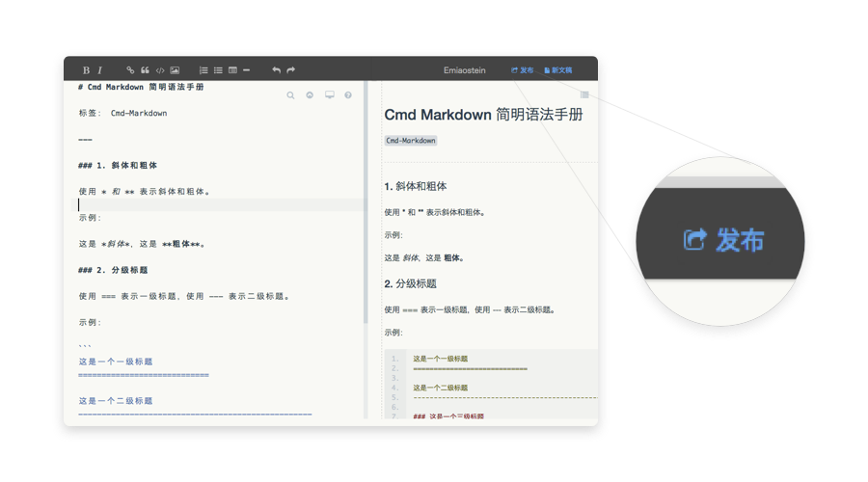This screenshot has width=868, height=482.
Task: Click '这是 *斜体*, 这是 **粗体**。' editor line
Action: tap(143, 244)
